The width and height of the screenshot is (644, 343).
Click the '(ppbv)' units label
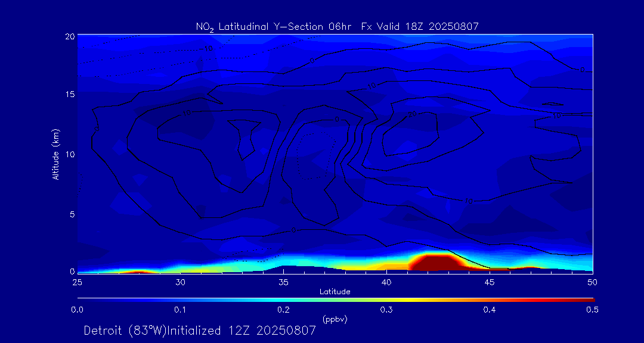(x=335, y=320)
